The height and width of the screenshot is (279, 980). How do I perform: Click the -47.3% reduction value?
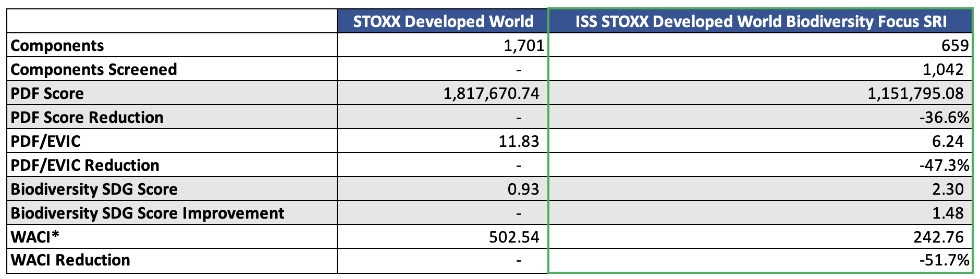(x=945, y=166)
